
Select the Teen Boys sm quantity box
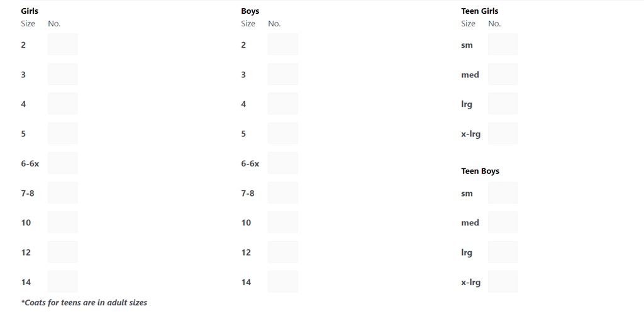point(503,193)
